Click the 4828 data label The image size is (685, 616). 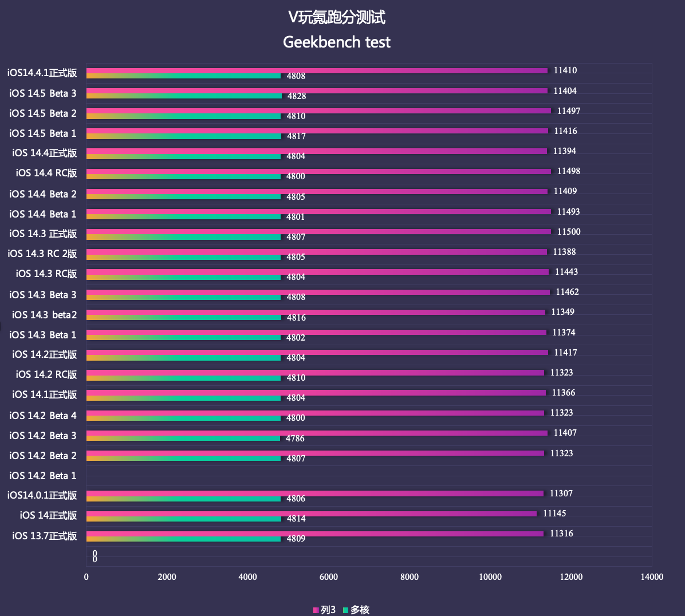(297, 96)
